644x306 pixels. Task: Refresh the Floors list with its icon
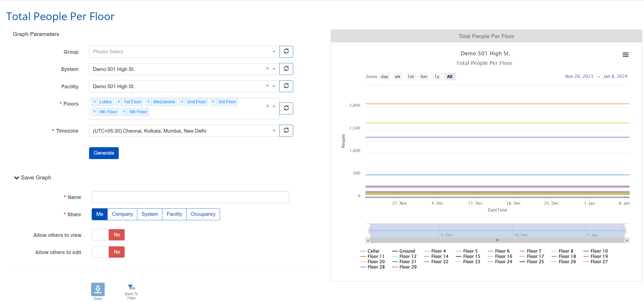[286, 108]
